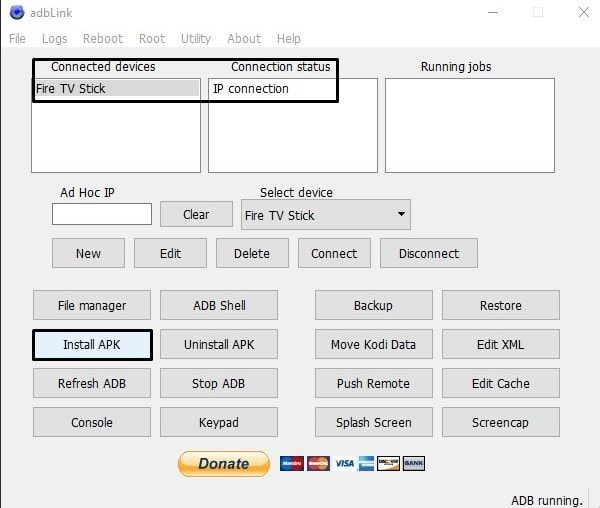Click the Install APK button
600x508 pixels.
click(92, 345)
